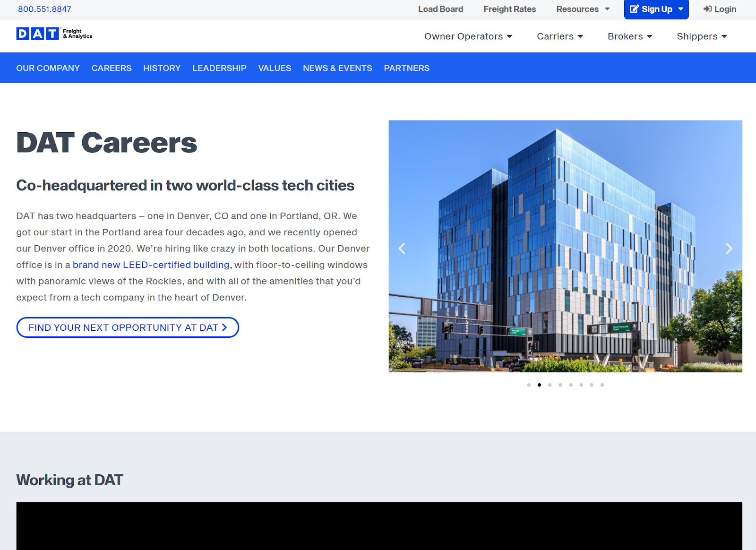Select CAREERS in blue navigation bar

coord(112,68)
